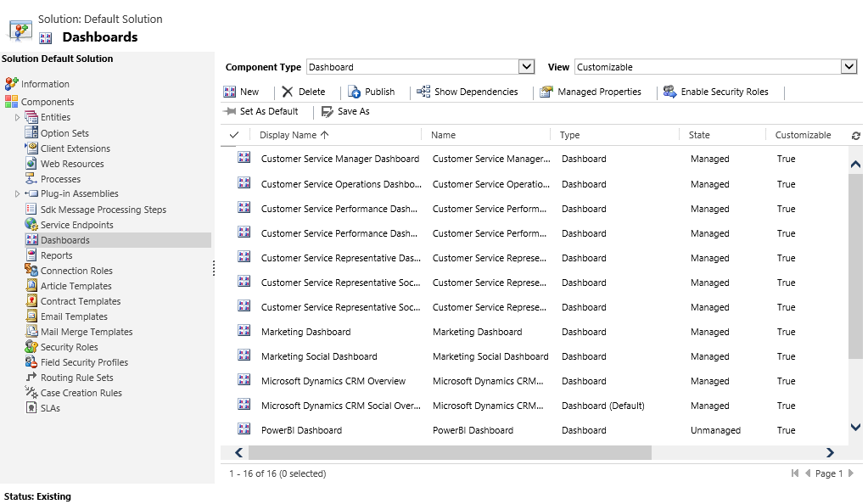
Task: Open Reports in the solution tree
Action: tap(56, 255)
